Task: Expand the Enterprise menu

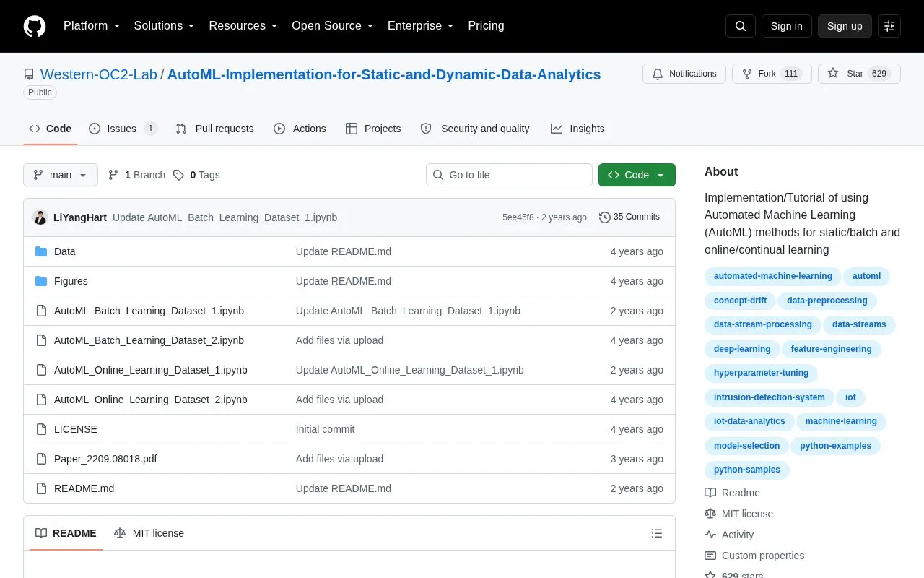Action: pos(421,26)
